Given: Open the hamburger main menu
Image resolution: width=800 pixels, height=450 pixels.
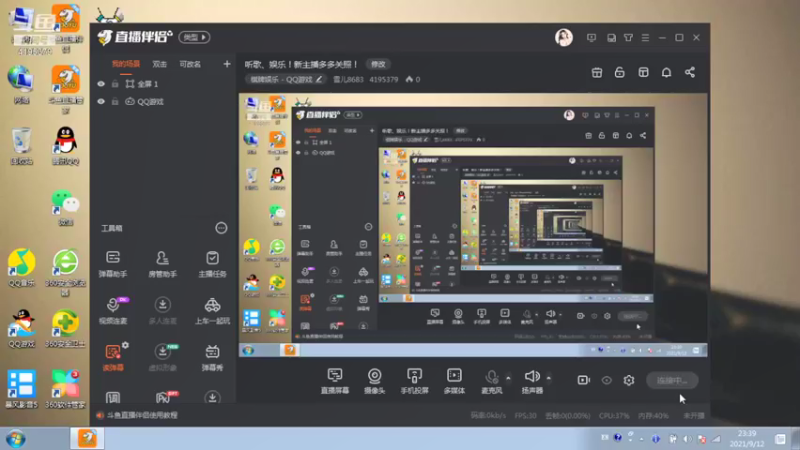Looking at the screenshot, I should click(645, 38).
